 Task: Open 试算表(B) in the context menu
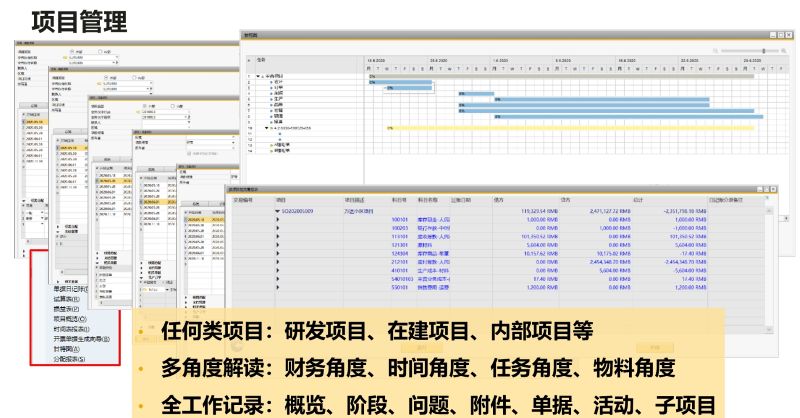coord(66,299)
